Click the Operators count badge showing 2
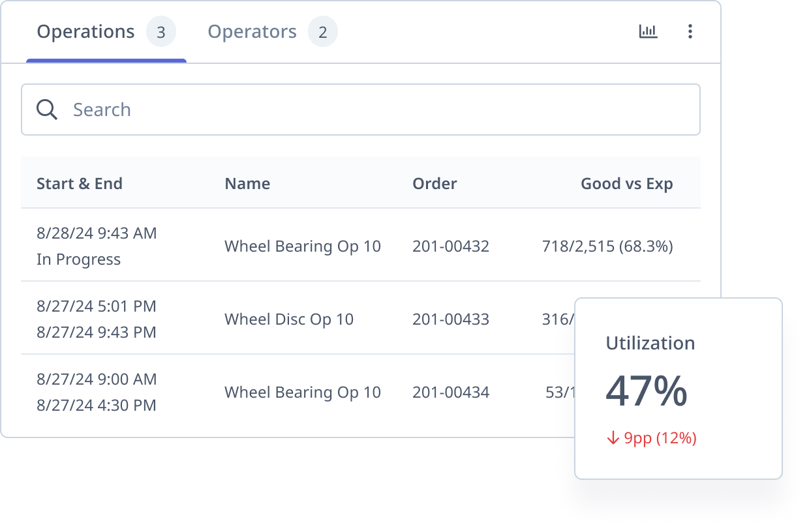This screenshot has height=532, width=809. coord(323,31)
